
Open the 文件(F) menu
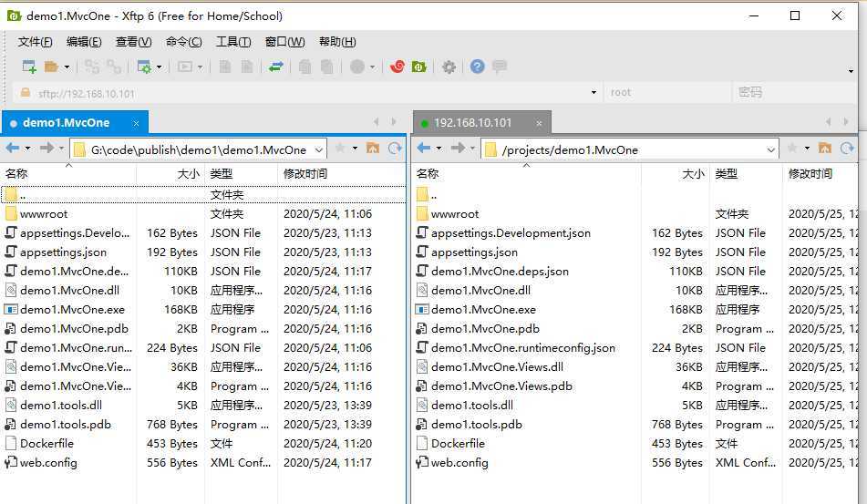(35, 42)
